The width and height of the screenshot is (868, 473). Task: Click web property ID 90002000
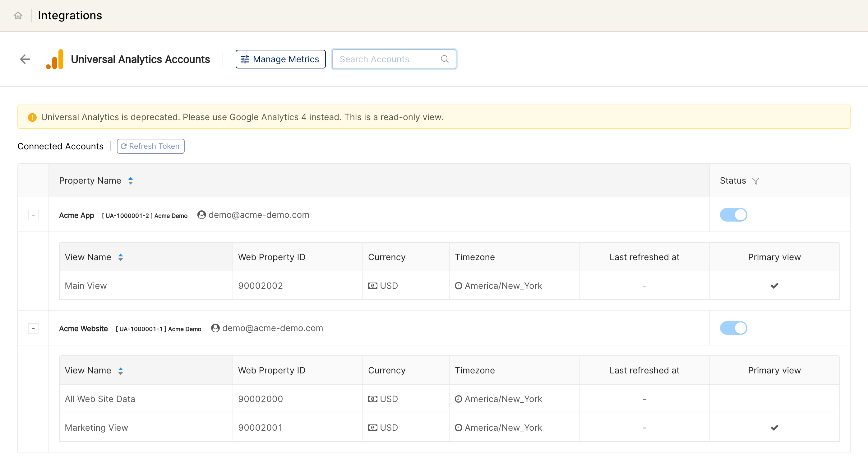coord(261,399)
